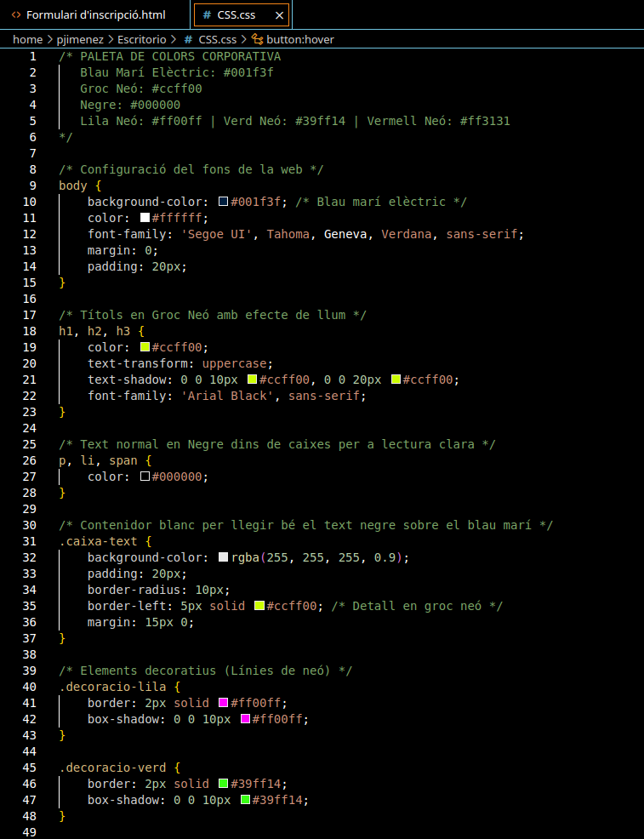644x839 pixels.
Task: Click the CSS.css breadcrumb file name
Action: (217, 39)
